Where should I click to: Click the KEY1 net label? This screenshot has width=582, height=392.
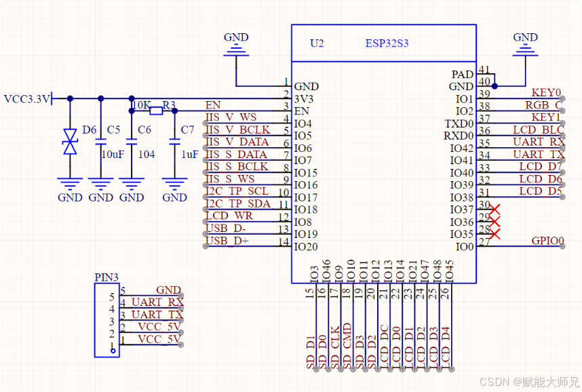(x=546, y=117)
